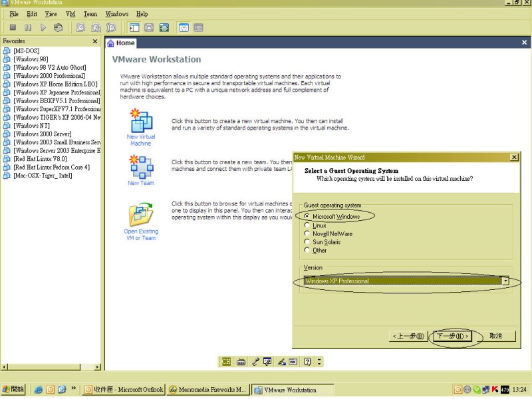Click the keyboard icon on IME bar
532x399 pixels.
pyautogui.click(x=241, y=362)
